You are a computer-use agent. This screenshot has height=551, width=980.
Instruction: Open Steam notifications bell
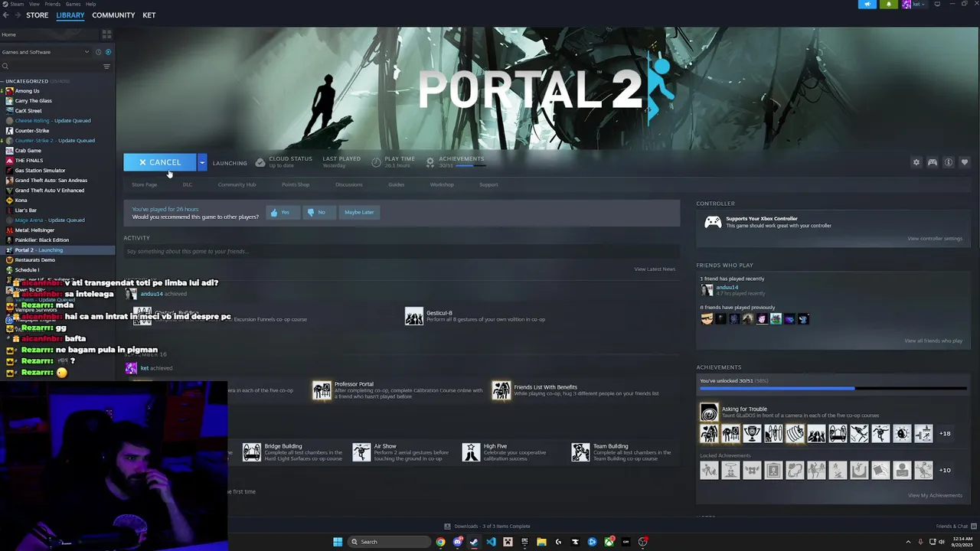click(x=888, y=4)
